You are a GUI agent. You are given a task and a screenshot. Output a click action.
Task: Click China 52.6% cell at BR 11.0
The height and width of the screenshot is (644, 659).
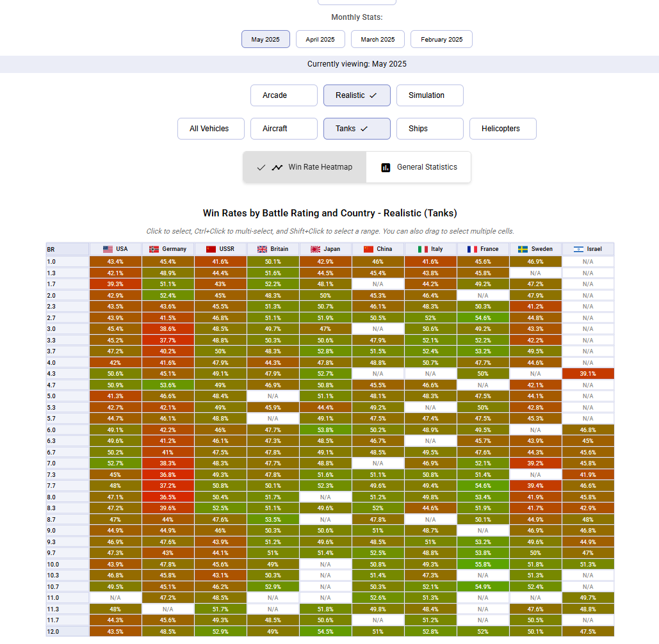378,598
